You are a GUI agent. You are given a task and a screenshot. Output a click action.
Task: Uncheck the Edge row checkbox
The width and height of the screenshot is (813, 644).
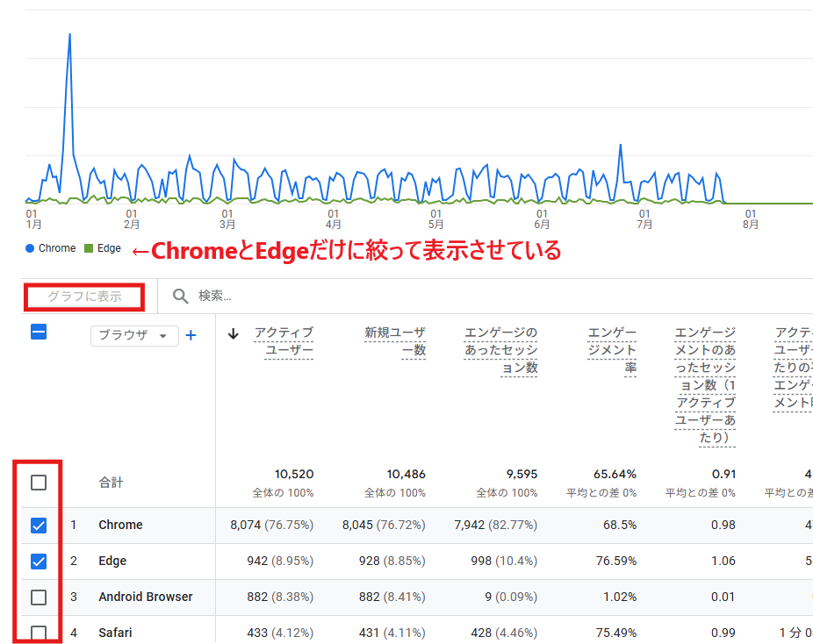click(39, 561)
